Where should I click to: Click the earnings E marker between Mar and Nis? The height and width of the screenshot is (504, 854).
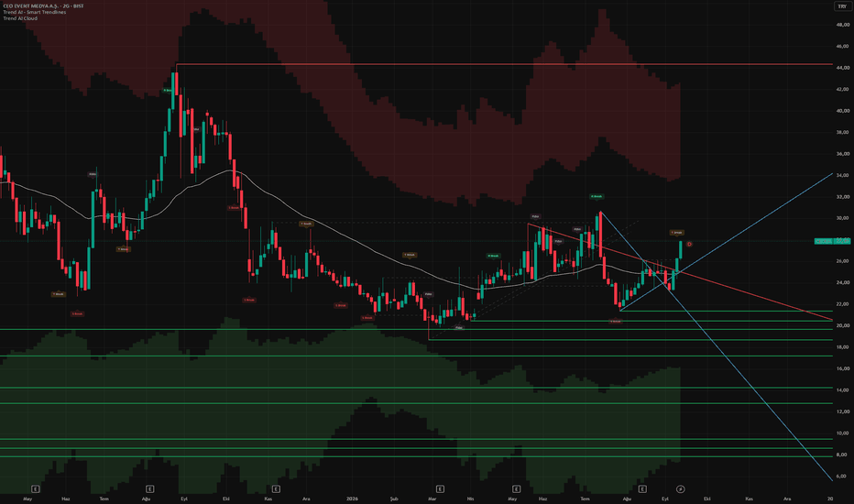[x=440, y=488]
